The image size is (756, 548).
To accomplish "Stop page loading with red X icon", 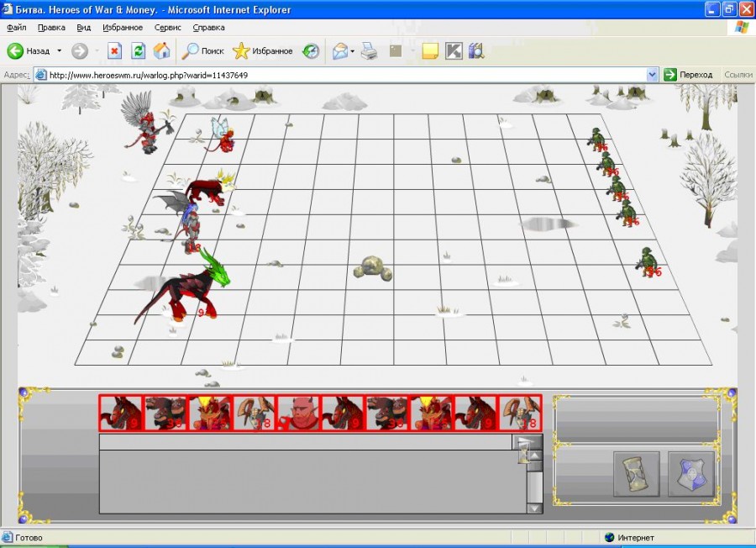I will pyautogui.click(x=114, y=50).
